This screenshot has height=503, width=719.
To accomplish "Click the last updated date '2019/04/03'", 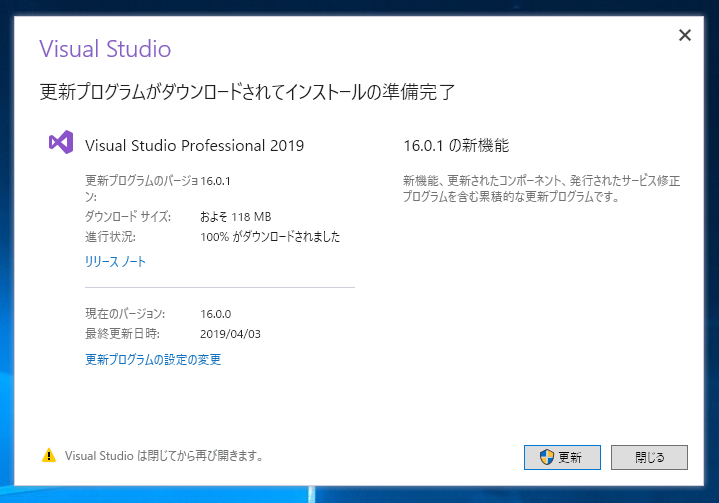I will [x=230, y=334].
